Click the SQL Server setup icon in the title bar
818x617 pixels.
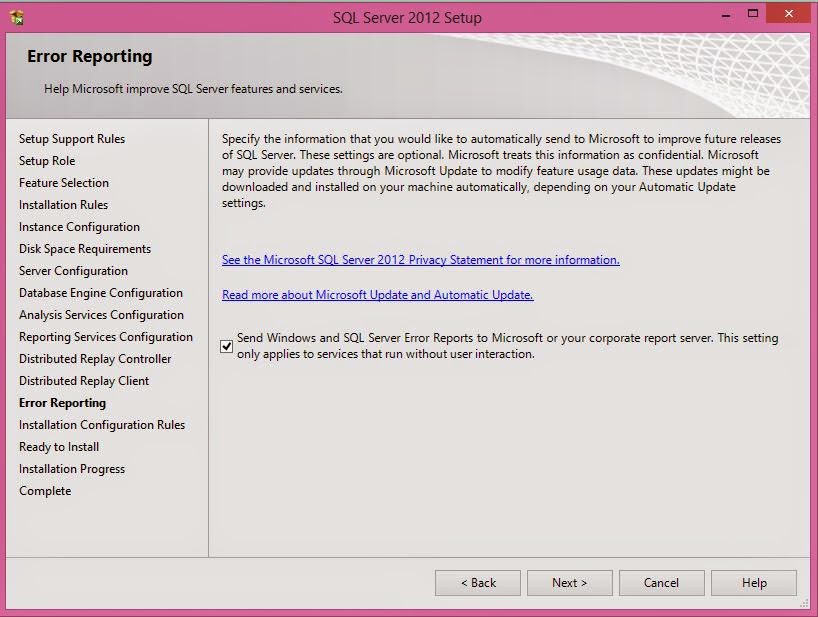[17, 17]
